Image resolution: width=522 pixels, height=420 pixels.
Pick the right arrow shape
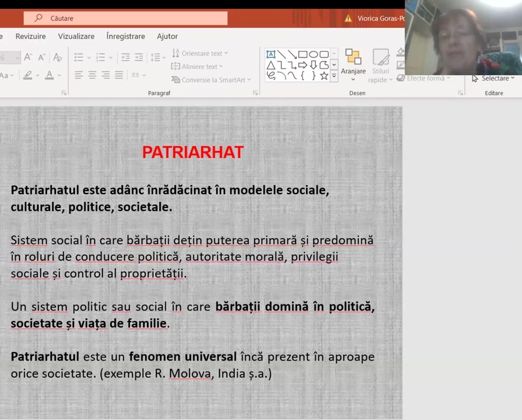pos(302,65)
